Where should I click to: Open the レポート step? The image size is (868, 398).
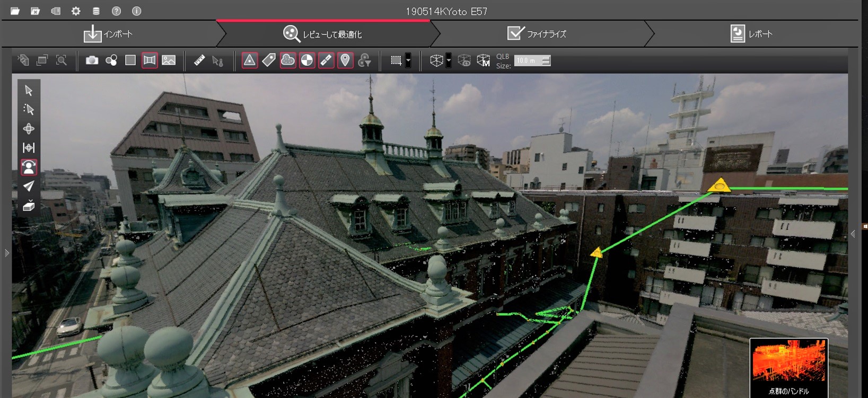click(751, 34)
